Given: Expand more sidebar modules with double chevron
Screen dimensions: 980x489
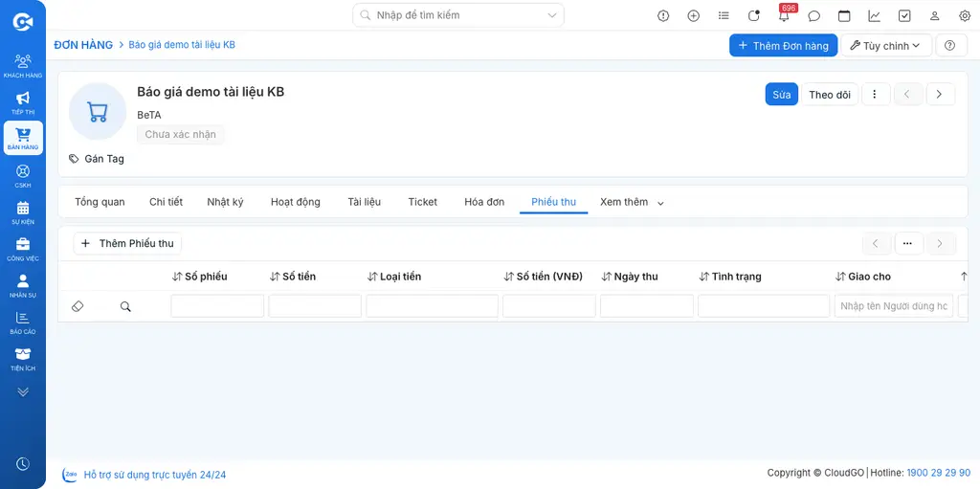Looking at the screenshot, I should [23, 392].
